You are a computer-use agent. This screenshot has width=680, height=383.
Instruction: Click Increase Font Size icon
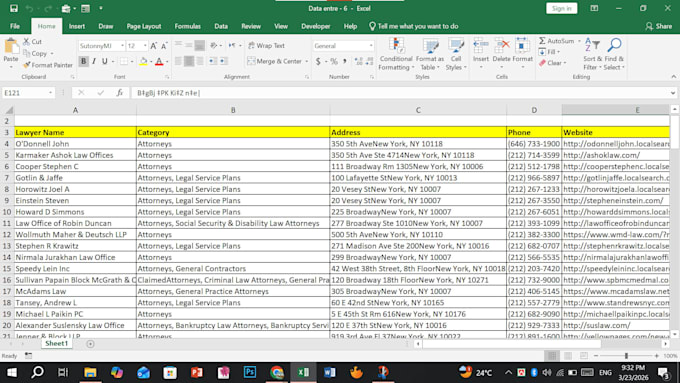[x=154, y=46]
